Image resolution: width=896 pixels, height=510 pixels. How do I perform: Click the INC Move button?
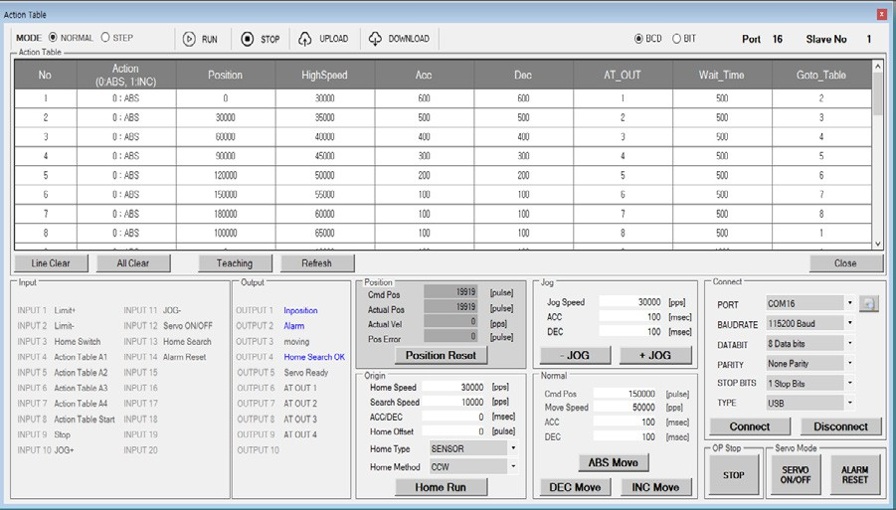coord(655,488)
